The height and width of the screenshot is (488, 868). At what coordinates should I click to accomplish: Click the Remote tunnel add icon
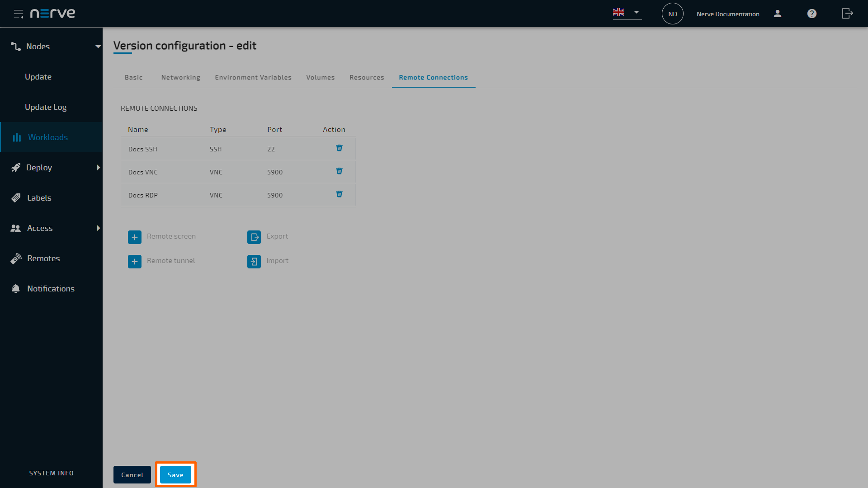coord(135,261)
